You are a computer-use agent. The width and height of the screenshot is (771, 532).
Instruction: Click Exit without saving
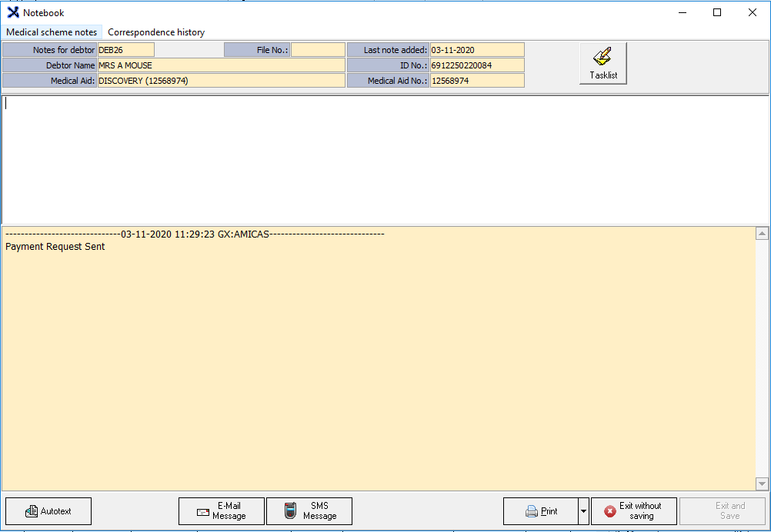(634, 511)
